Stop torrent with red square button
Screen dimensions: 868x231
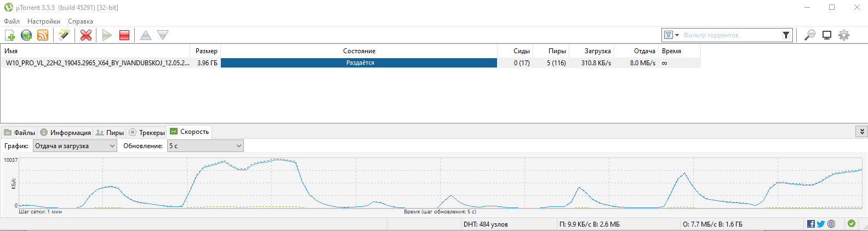pos(124,35)
